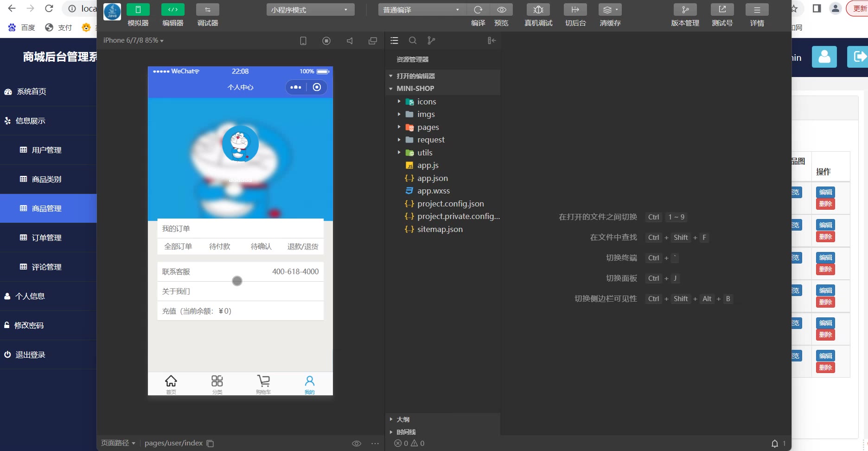This screenshot has height=451, width=868.
Task: Click the 联系客服 row
Action: point(240,272)
